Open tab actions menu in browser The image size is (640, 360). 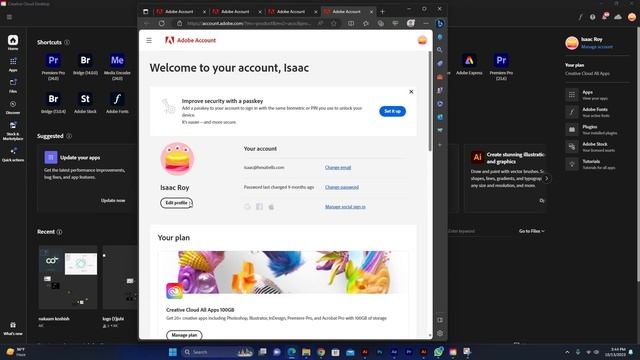pos(146,11)
